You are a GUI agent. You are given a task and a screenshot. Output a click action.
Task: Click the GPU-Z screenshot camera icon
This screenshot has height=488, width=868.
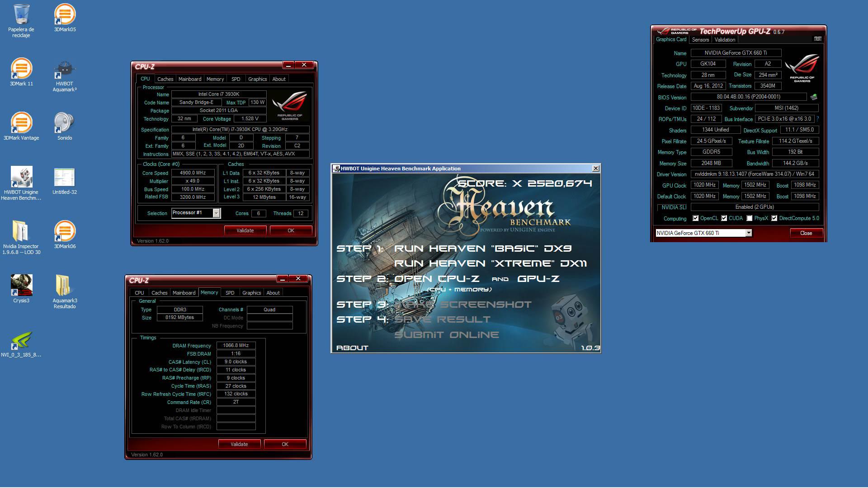817,39
